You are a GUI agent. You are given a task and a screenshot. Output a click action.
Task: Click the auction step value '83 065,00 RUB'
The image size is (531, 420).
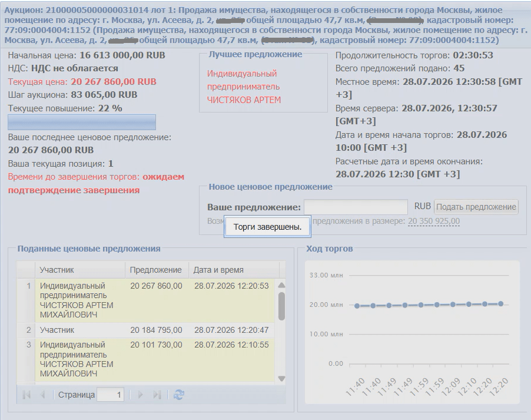coord(104,95)
